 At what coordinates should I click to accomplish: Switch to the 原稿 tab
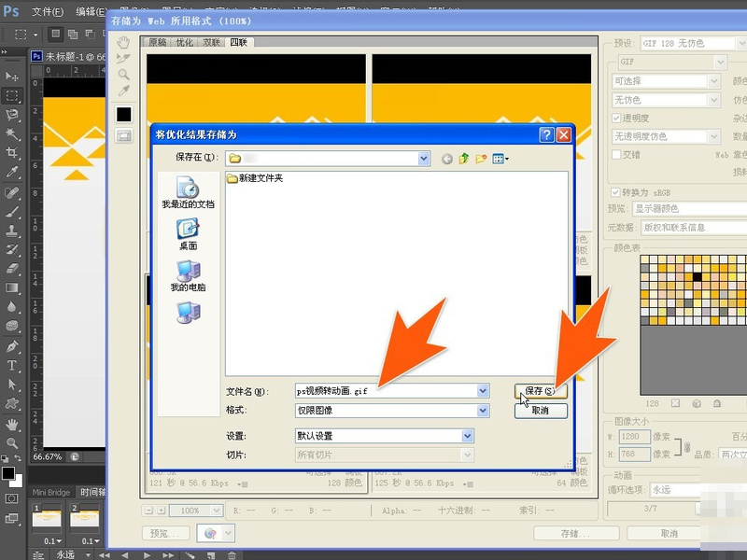click(x=157, y=42)
